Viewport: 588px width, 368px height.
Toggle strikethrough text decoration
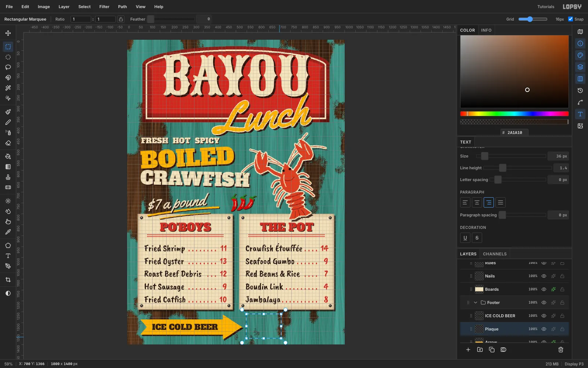477,238
